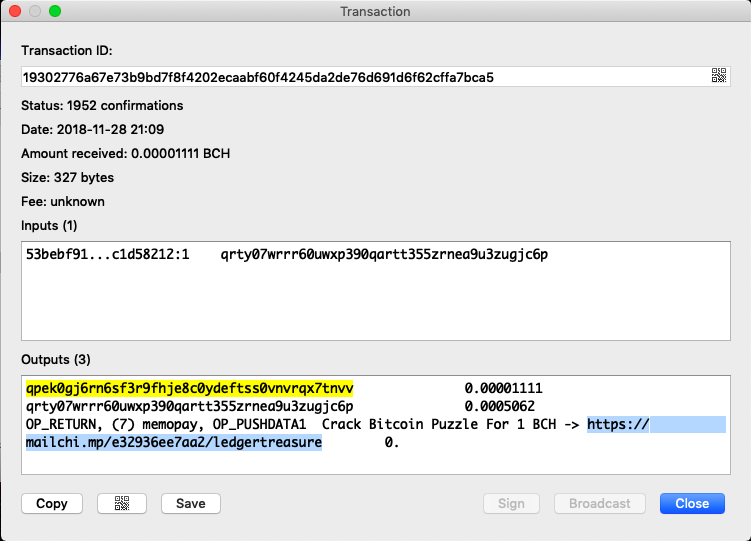The image size is (751, 541).
Task: Click the 0.00001111 output amount
Action: [503, 388]
